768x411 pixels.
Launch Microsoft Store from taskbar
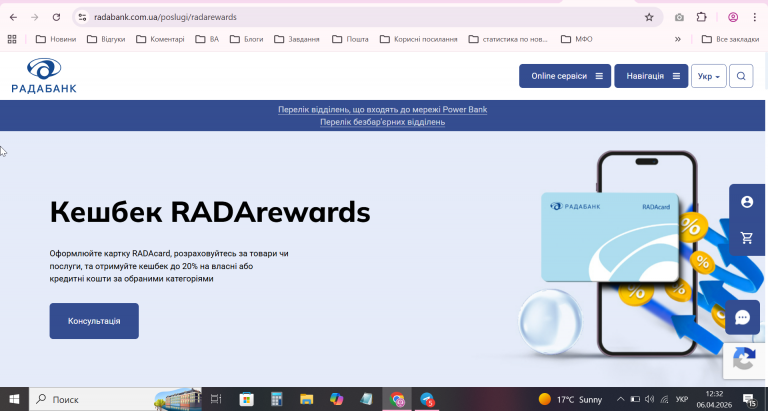(246, 399)
